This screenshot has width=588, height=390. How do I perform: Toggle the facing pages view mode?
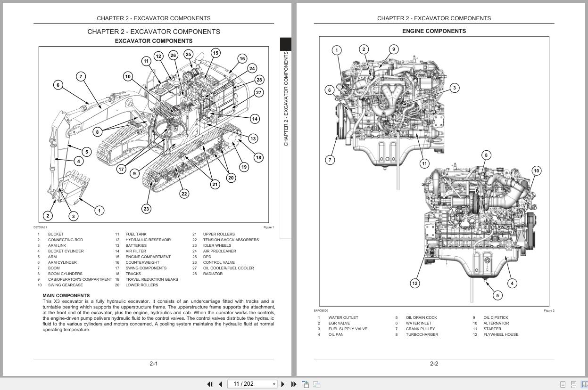(x=585, y=384)
